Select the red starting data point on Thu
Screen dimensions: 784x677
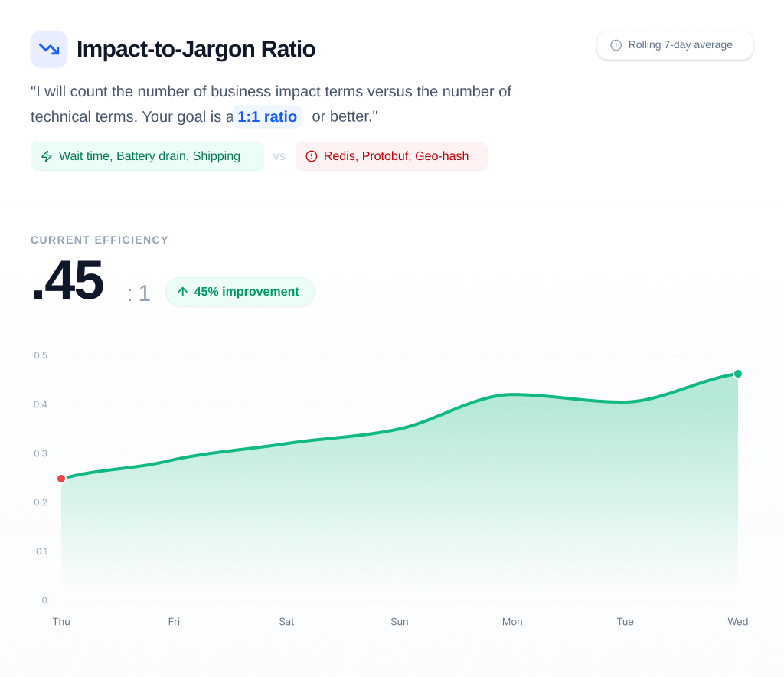pos(61,478)
